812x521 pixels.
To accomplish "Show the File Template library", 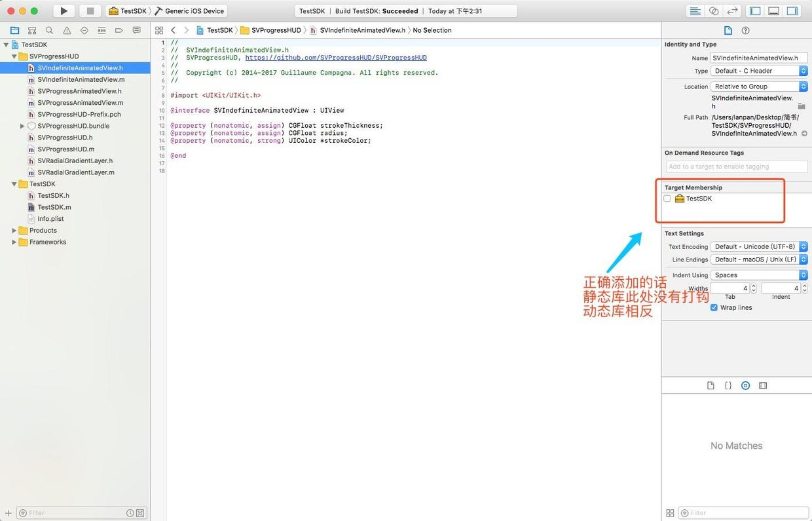I will coord(710,385).
